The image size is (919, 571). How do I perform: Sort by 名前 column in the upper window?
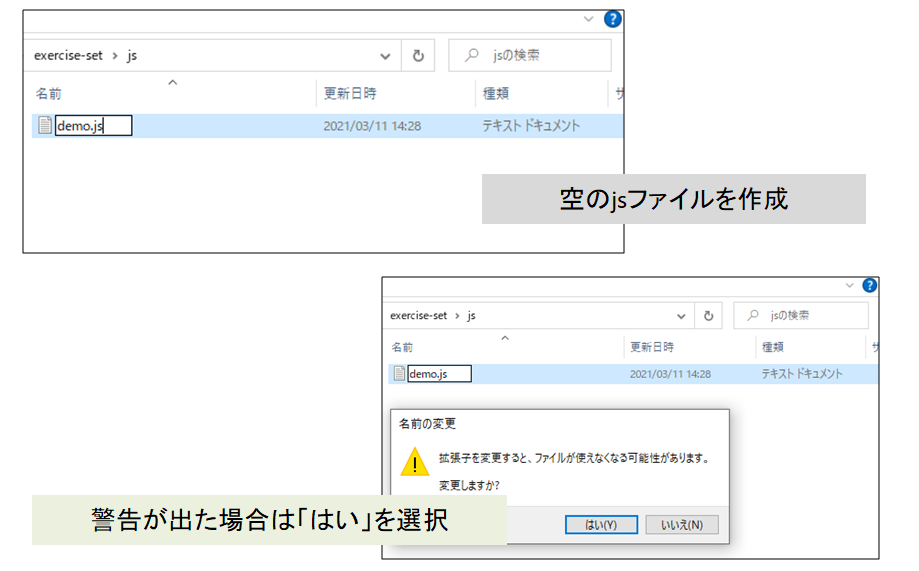49,93
